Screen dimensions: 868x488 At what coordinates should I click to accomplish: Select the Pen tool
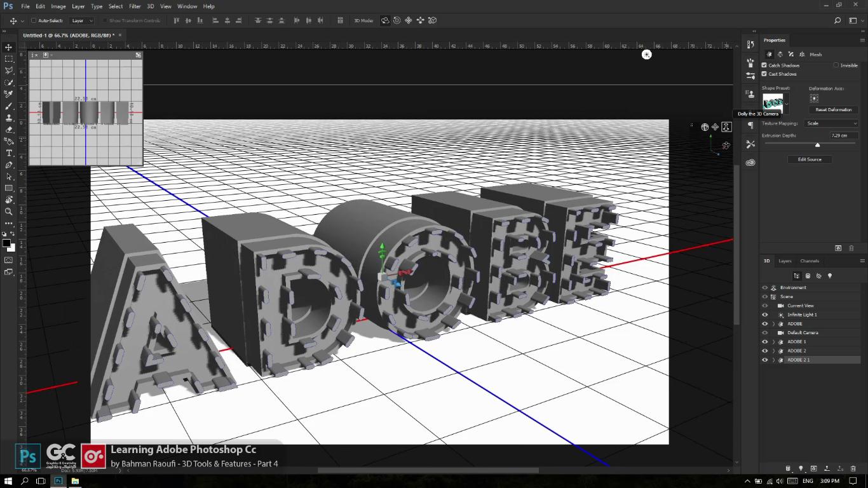[x=9, y=165]
